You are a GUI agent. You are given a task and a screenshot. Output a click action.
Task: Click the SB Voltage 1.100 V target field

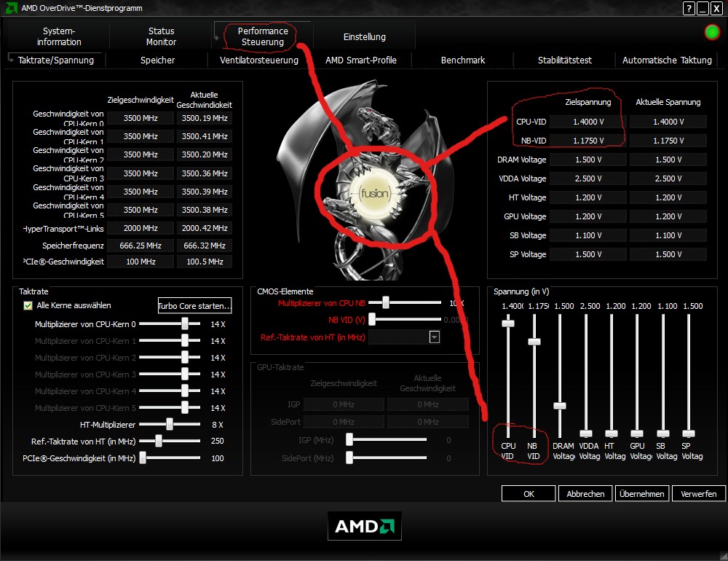pyautogui.click(x=588, y=235)
